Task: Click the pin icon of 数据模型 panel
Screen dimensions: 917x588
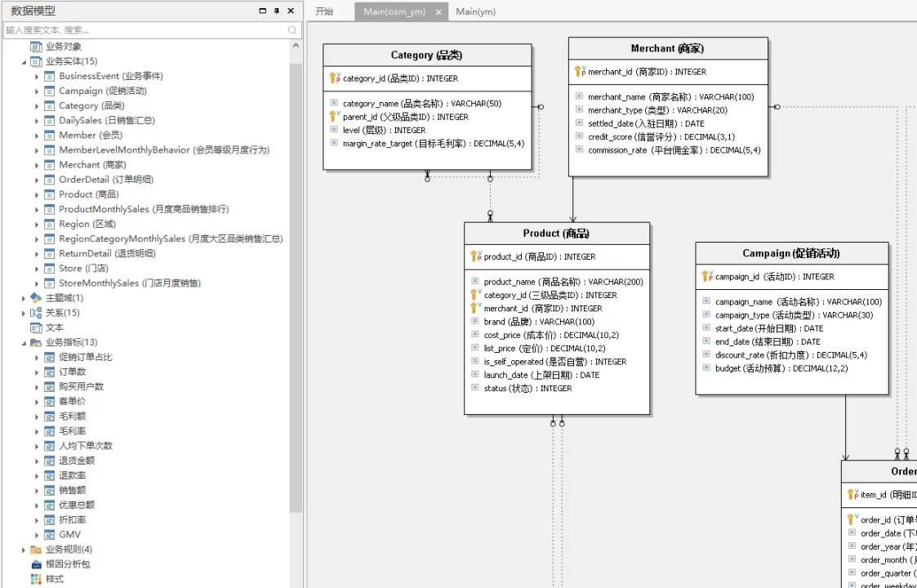Action: 277,11
